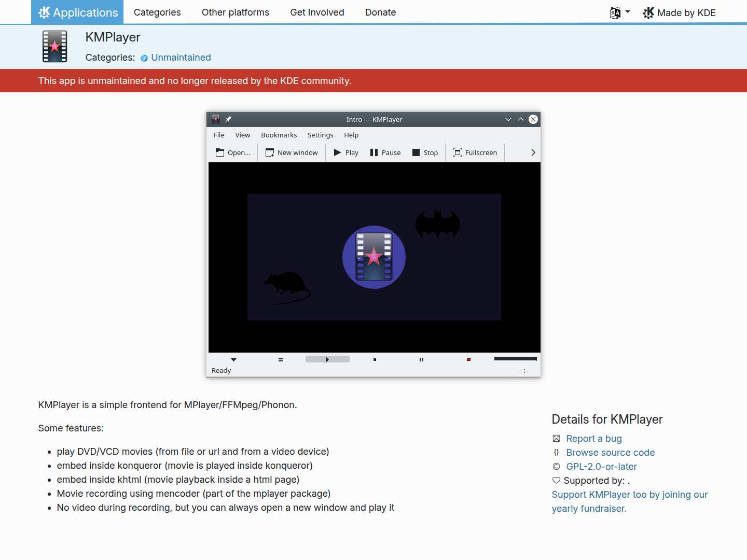
Task: Click the Play toolbar button
Action: tap(346, 152)
